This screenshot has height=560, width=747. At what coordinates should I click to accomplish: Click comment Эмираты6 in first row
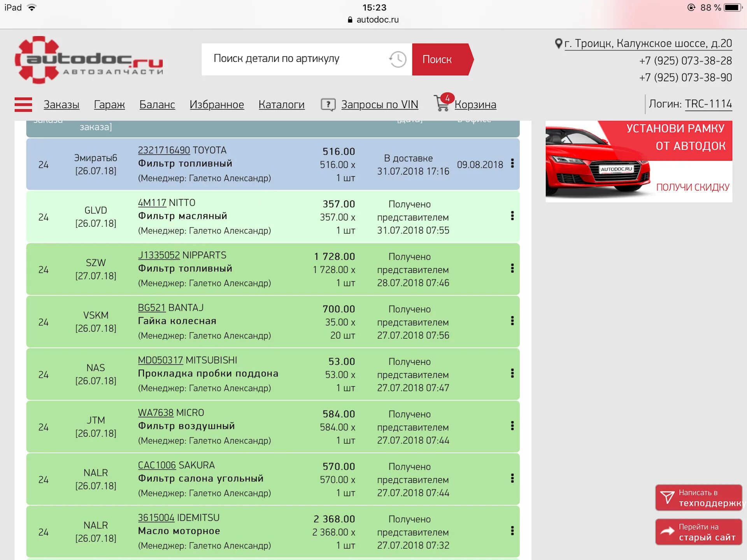pyautogui.click(x=96, y=158)
